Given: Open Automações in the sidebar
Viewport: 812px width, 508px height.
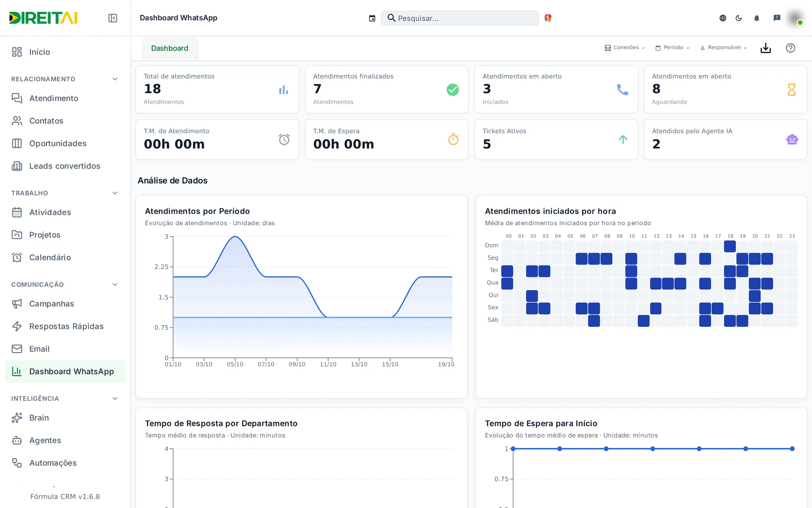Looking at the screenshot, I should 65,463.
